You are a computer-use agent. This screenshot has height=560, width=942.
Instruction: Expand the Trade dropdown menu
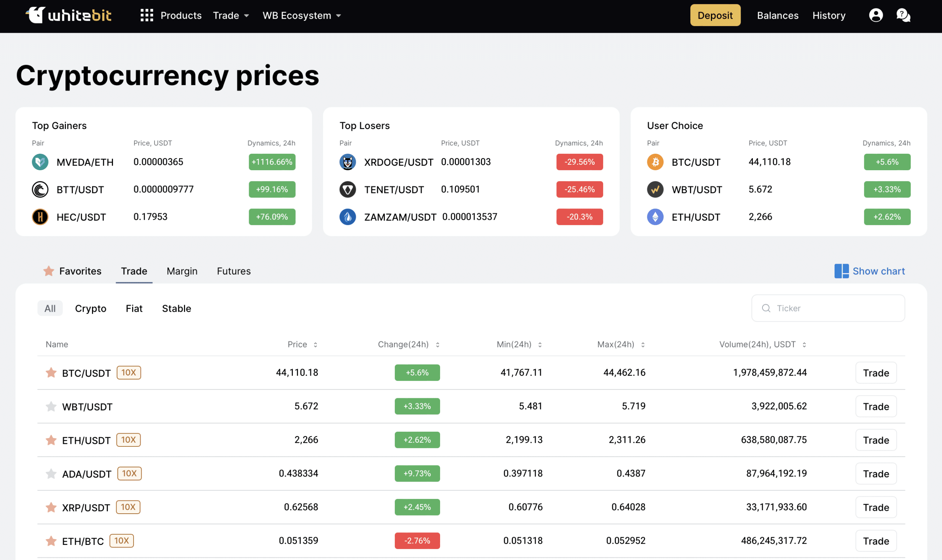(x=231, y=15)
